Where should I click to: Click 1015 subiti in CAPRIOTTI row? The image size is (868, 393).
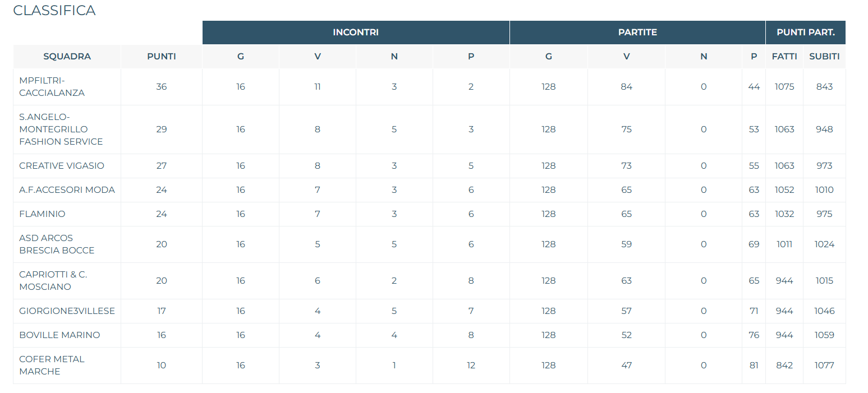pyautogui.click(x=824, y=281)
